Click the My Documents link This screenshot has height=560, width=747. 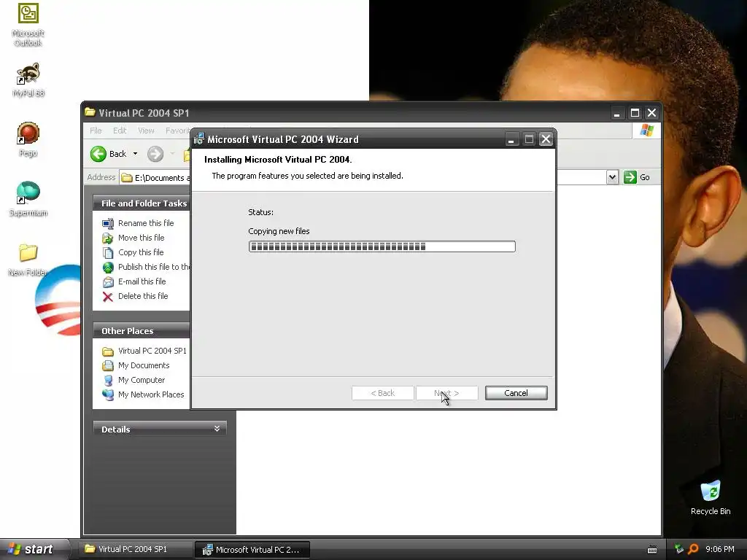pyautogui.click(x=144, y=365)
